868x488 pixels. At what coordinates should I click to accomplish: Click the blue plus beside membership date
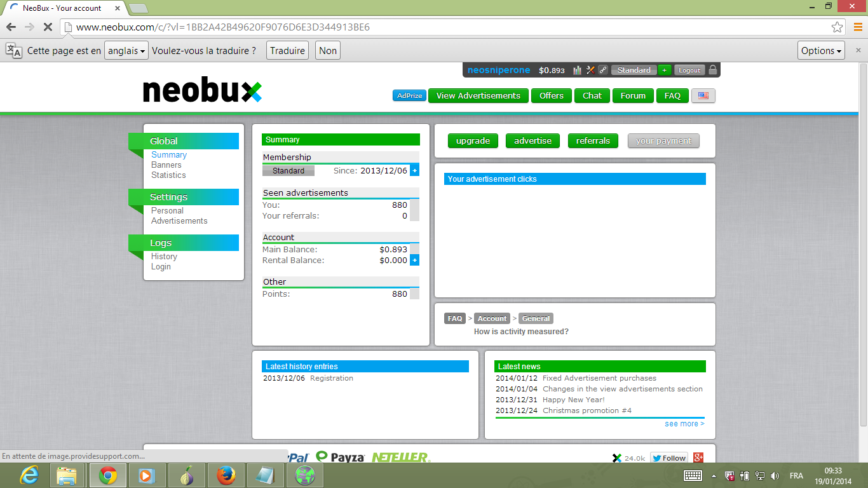pos(414,170)
